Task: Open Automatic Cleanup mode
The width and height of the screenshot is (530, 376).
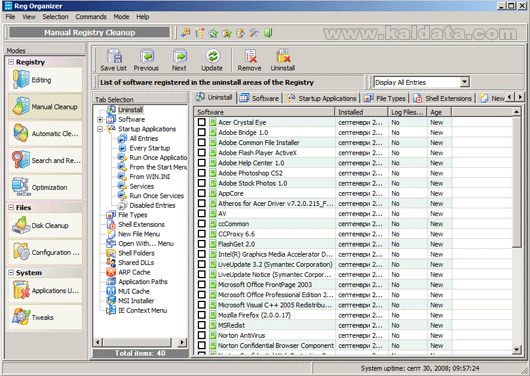Action: [45, 133]
